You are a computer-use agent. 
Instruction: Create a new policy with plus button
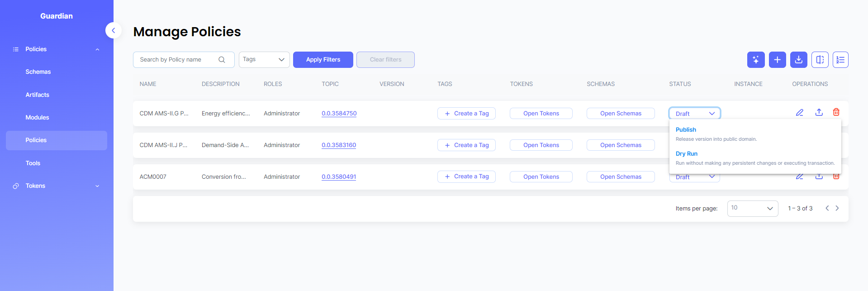pyautogui.click(x=777, y=60)
